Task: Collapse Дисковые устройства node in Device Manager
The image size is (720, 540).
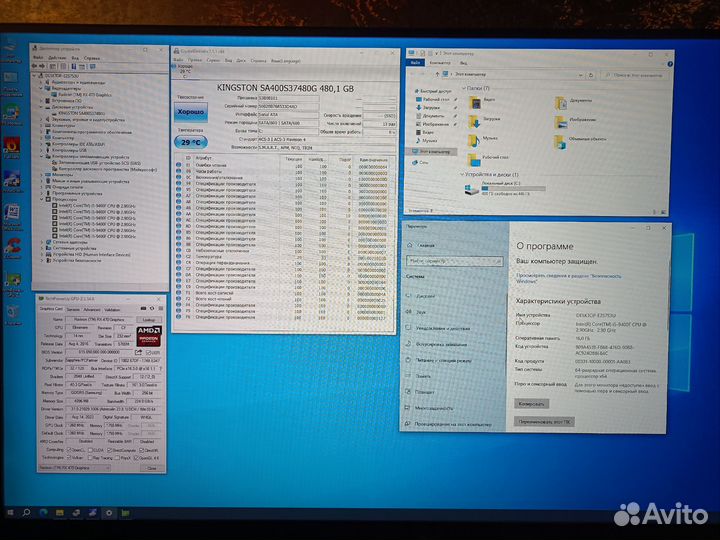Action: pyautogui.click(x=41, y=107)
